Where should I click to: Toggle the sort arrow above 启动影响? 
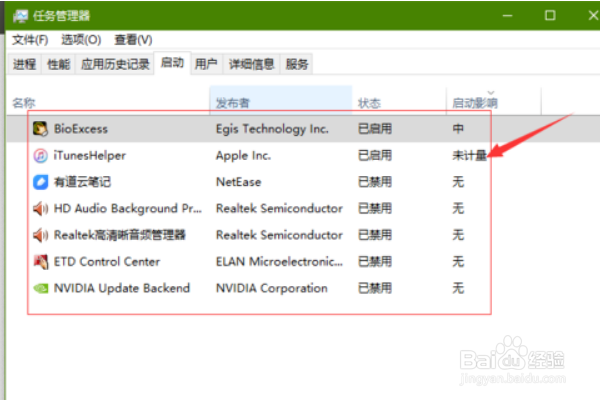pos(491,93)
